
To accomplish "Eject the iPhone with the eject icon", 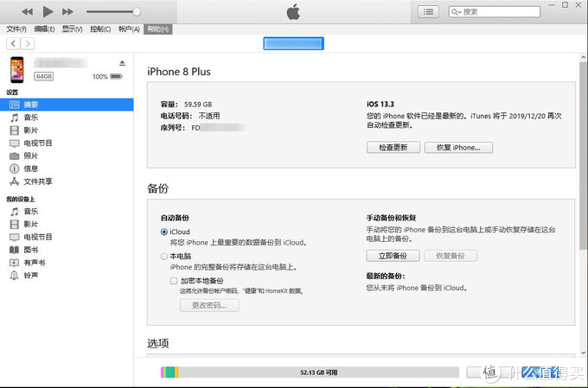I will pyautogui.click(x=122, y=63).
